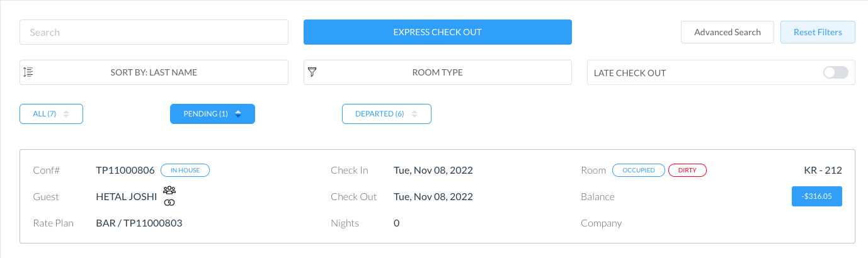This screenshot has width=868, height=258.
Task: Click the Reset Filters button
Action: point(817,32)
